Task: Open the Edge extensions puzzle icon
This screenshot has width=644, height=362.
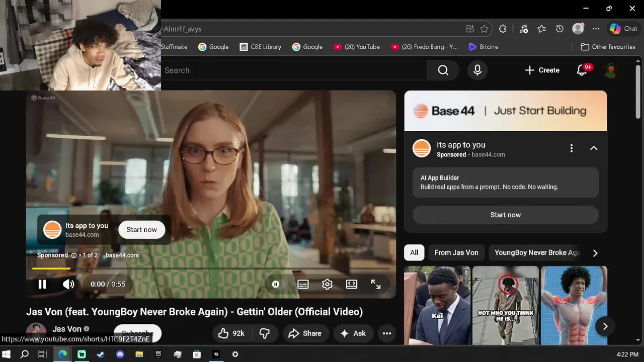Action: (x=503, y=29)
